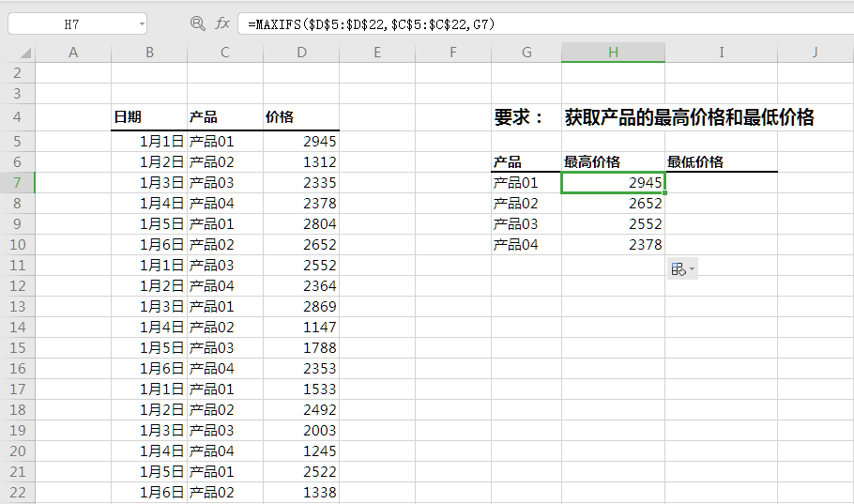The height and width of the screenshot is (504, 854).
Task: Select column I header
Action: [x=721, y=53]
